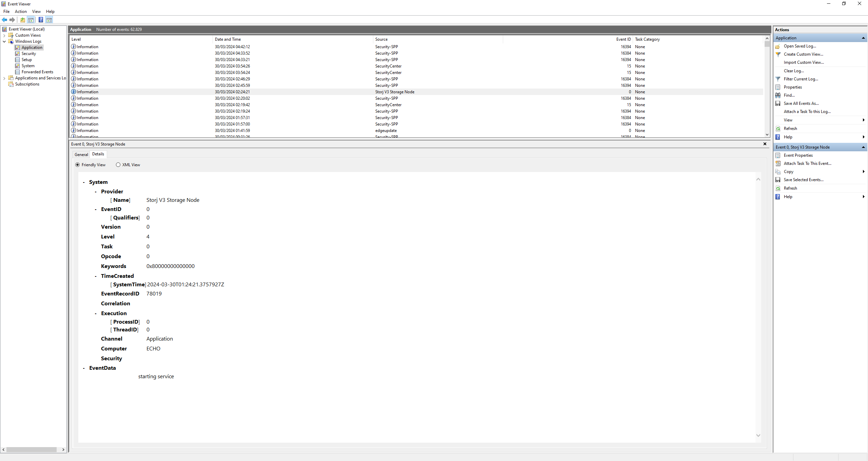Image resolution: width=868 pixels, height=461 pixels.
Task: Expand the Custom Views tree node
Action: pos(4,35)
